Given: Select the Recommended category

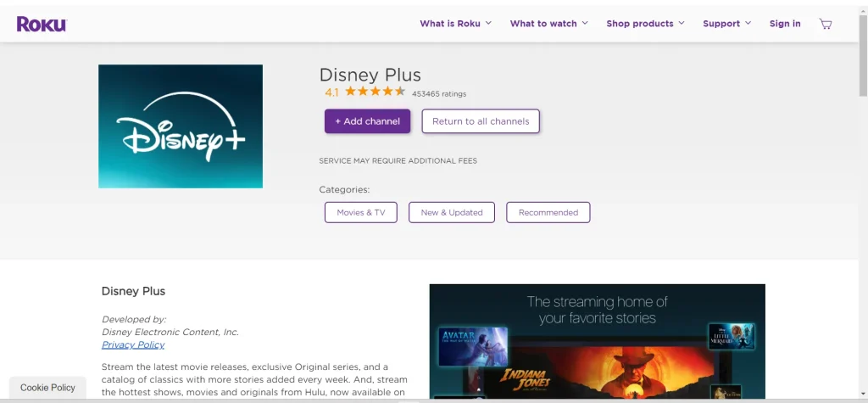Looking at the screenshot, I should click(x=548, y=212).
